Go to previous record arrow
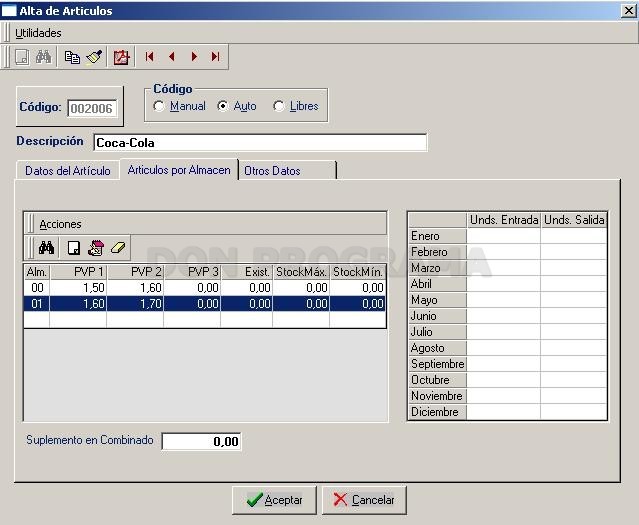Viewport: 639px width, 525px height. tap(172, 57)
